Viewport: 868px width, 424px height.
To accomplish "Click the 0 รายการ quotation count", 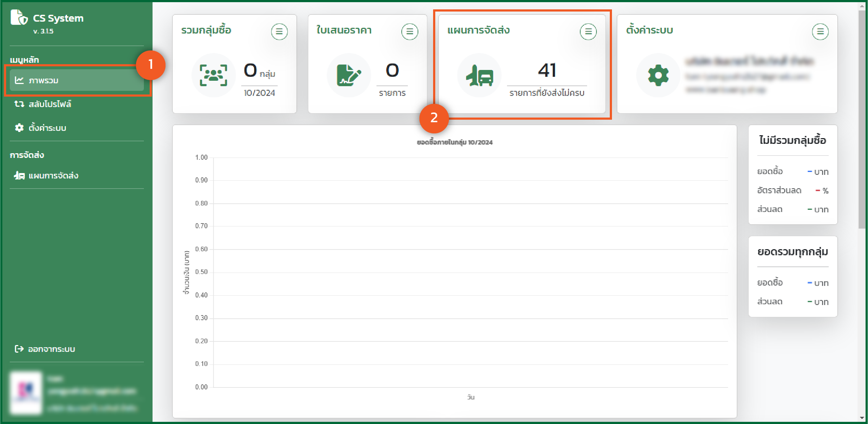I will tap(392, 70).
